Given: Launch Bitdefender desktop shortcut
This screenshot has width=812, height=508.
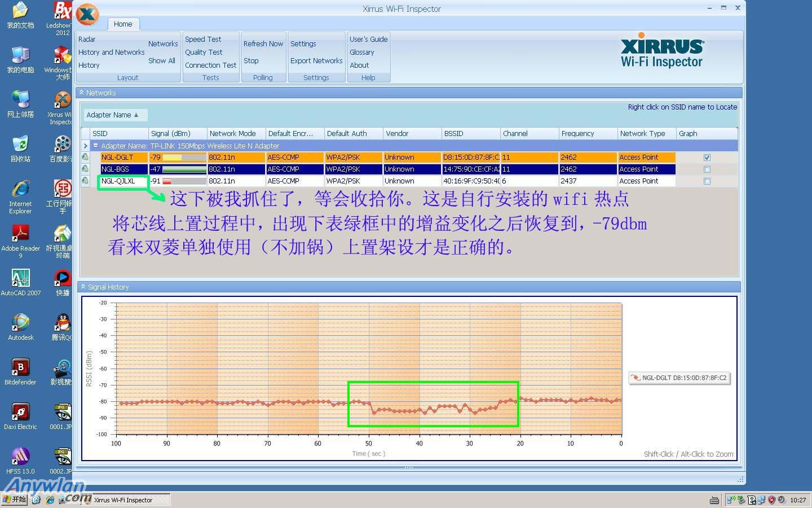Looking at the screenshot, I should pyautogui.click(x=20, y=371).
